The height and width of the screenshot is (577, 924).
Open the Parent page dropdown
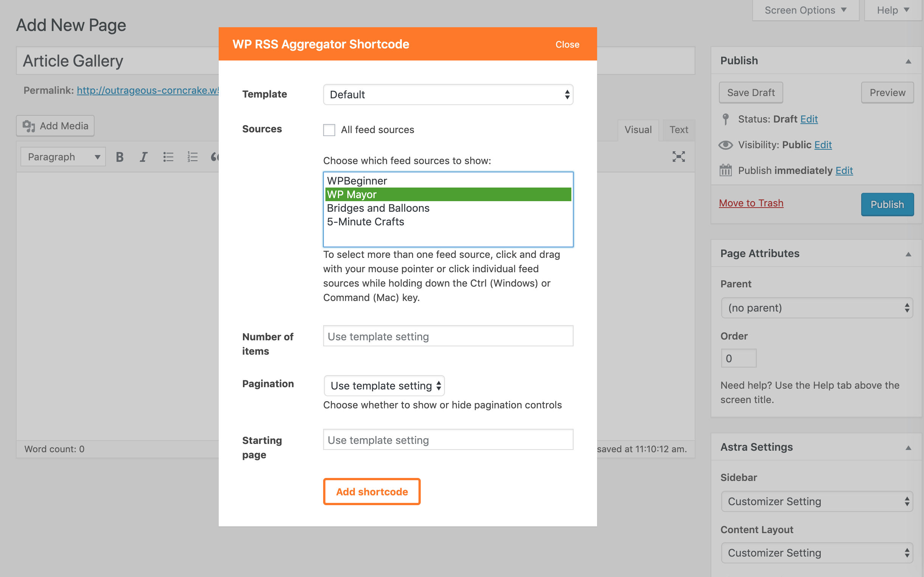pos(817,307)
